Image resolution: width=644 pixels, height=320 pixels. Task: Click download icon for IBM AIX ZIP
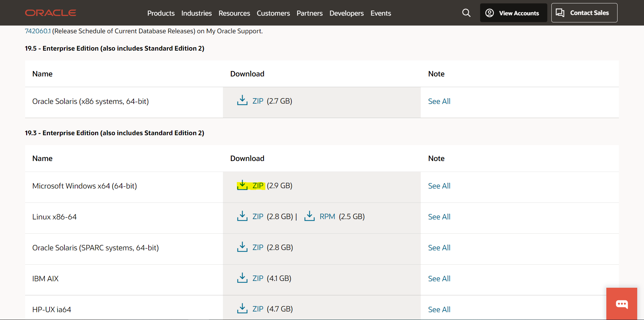pos(242,278)
